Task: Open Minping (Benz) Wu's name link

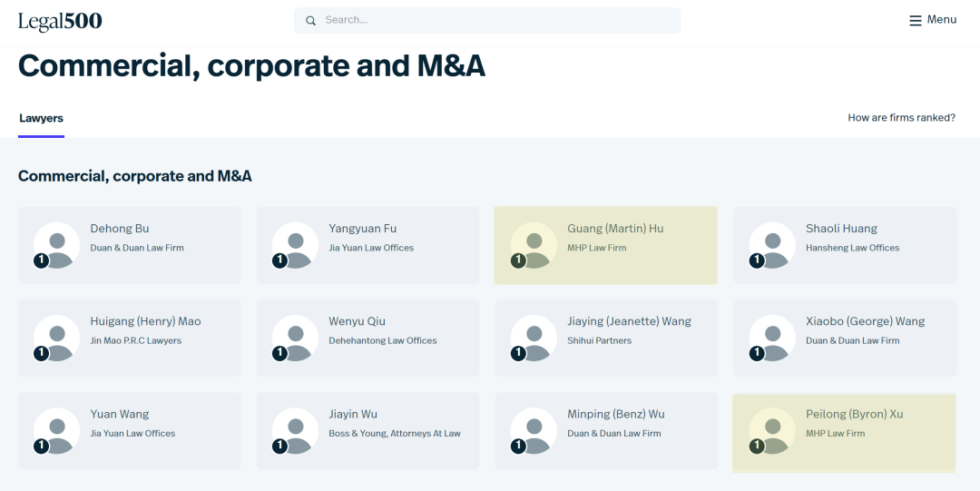Action: pos(615,414)
